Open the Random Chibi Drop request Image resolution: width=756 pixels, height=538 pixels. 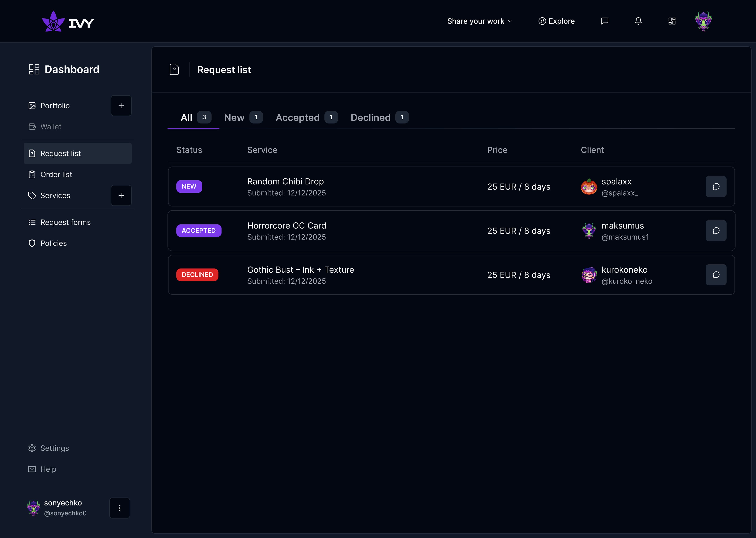[451, 187]
